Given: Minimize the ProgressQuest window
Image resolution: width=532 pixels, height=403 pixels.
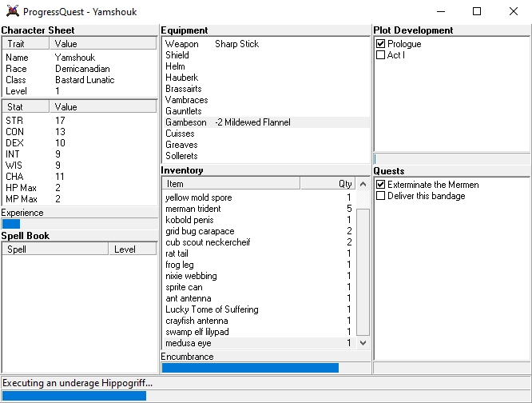Looking at the screenshot, I should tap(441, 11).
